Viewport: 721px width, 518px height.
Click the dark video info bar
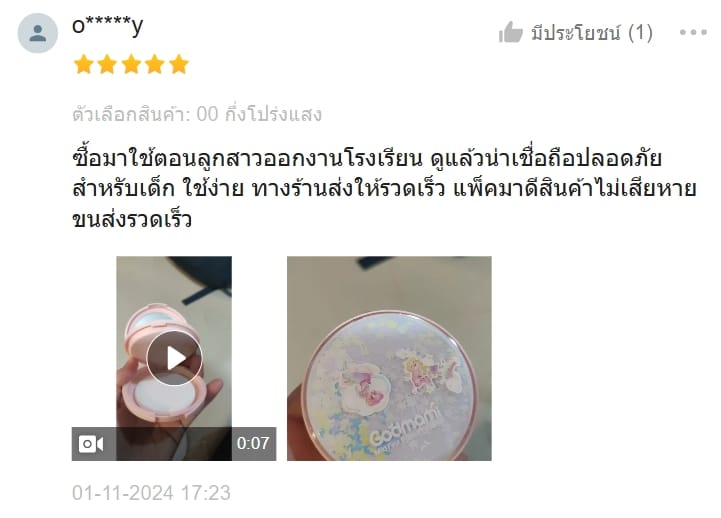[174, 444]
